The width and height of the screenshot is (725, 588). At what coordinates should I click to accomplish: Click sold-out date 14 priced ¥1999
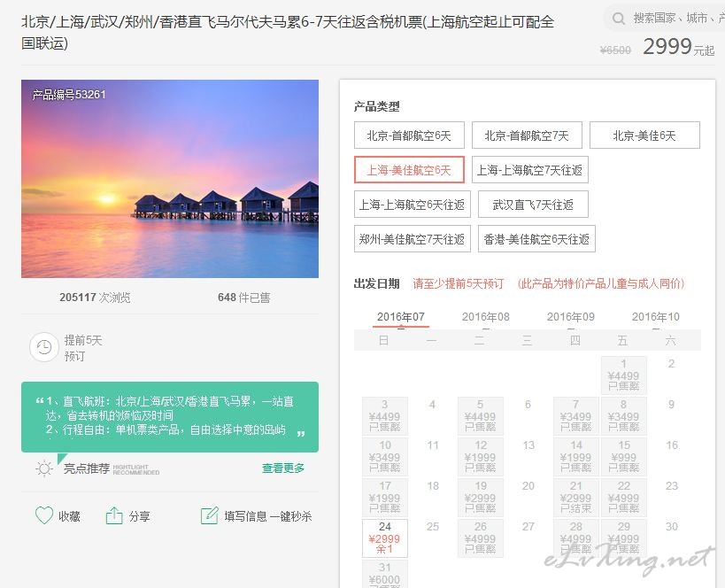pyautogui.click(x=575, y=457)
